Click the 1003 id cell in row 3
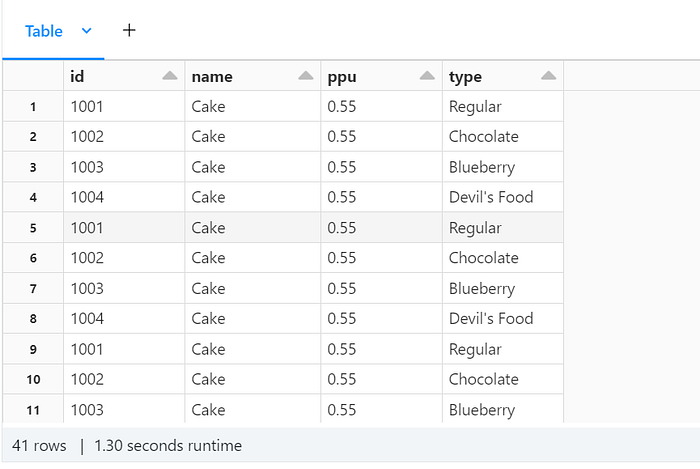This screenshot has width=700, height=469. pos(87,167)
